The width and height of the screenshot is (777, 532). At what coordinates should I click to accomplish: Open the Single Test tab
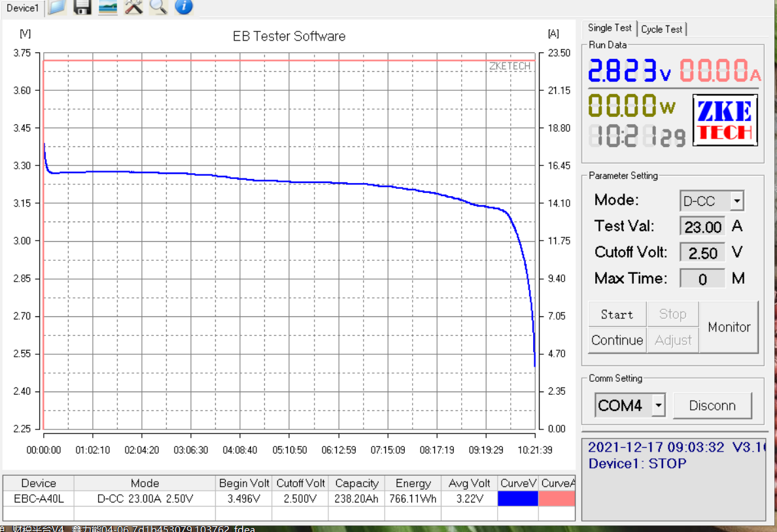click(x=609, y=28)
